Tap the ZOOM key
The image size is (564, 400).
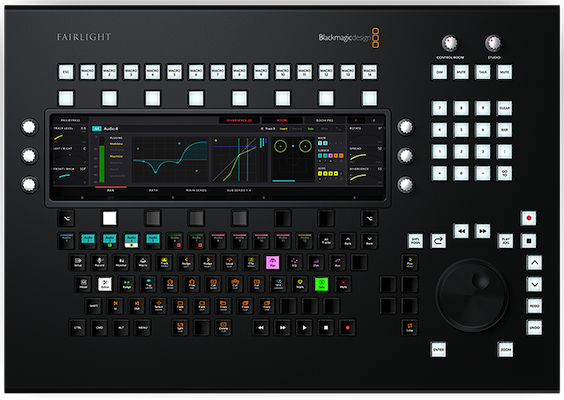(506, 349)
